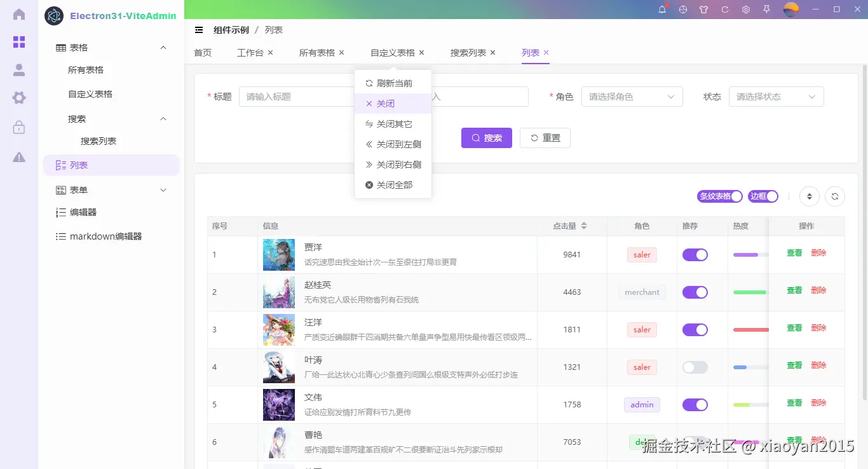Open the lock icon in left rail

coord(19,126)
